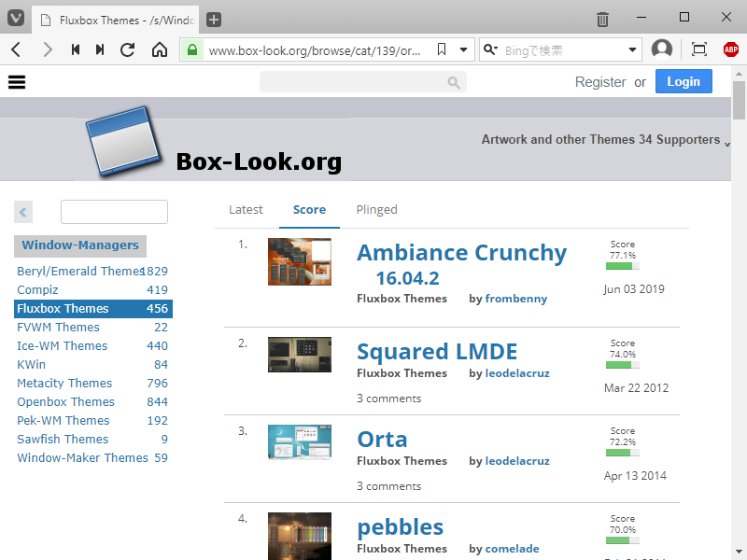Switch to the Plinged tab
Viewport: 747px width, 560px height.
pyautogui.click(x=376, y=209)
